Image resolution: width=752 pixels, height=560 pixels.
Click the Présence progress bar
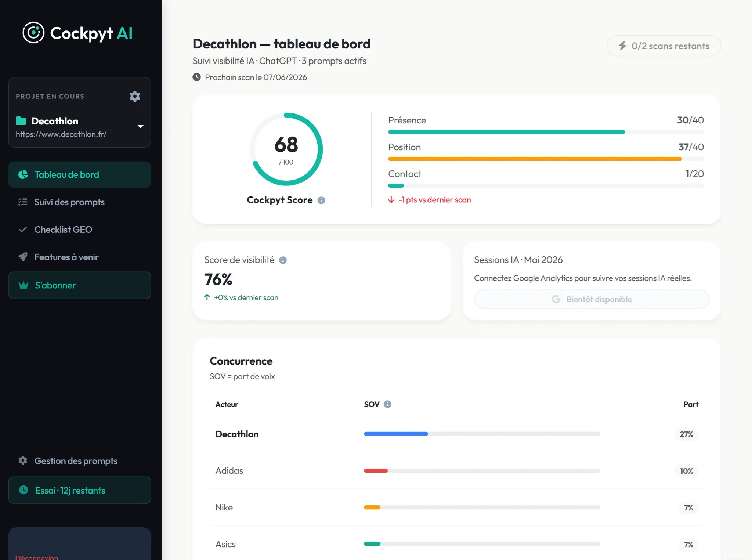tap(546, 132)
